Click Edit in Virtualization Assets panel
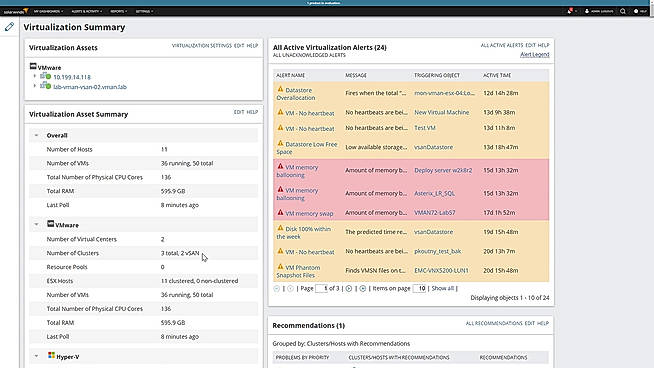 (239, 45)
